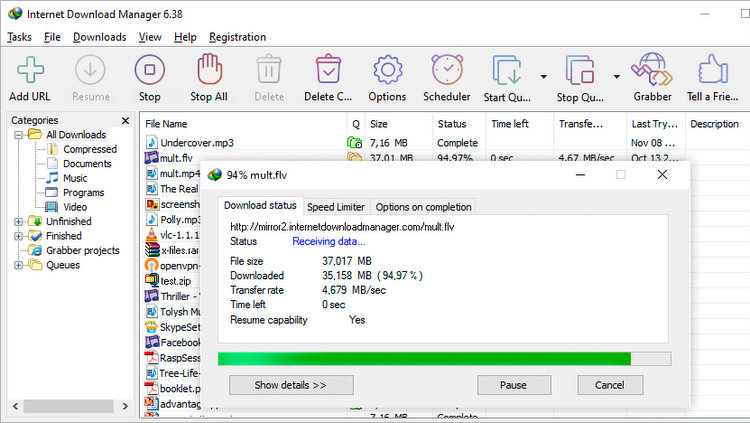Click the queue icon in Undercover.mp3 row

(x=354, y=142)
